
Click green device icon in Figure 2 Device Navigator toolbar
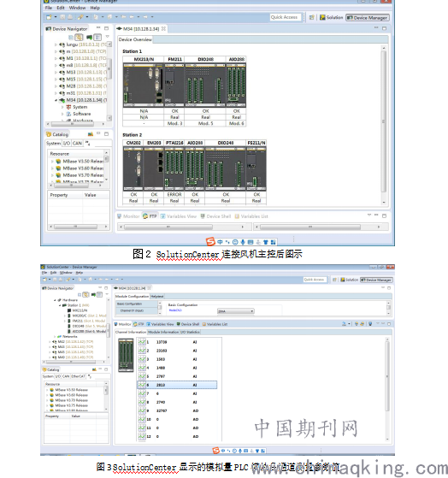click(x=89, y=37)
